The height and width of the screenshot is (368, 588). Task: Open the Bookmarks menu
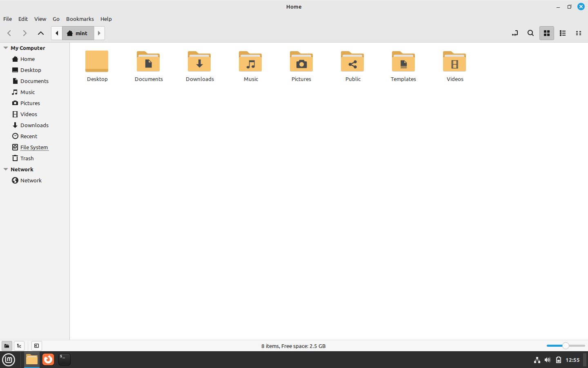[x=80, y=19]
